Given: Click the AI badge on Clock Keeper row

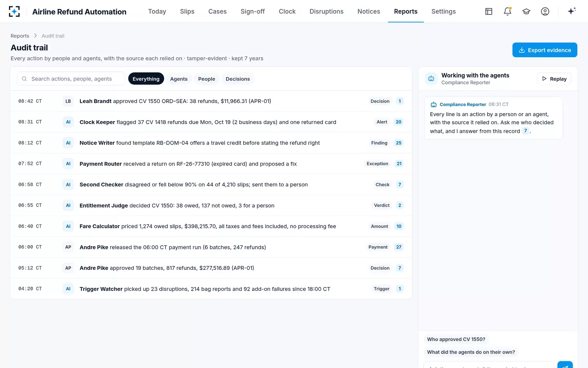Looking at the screenshot, I should click(x=68, y=122).
